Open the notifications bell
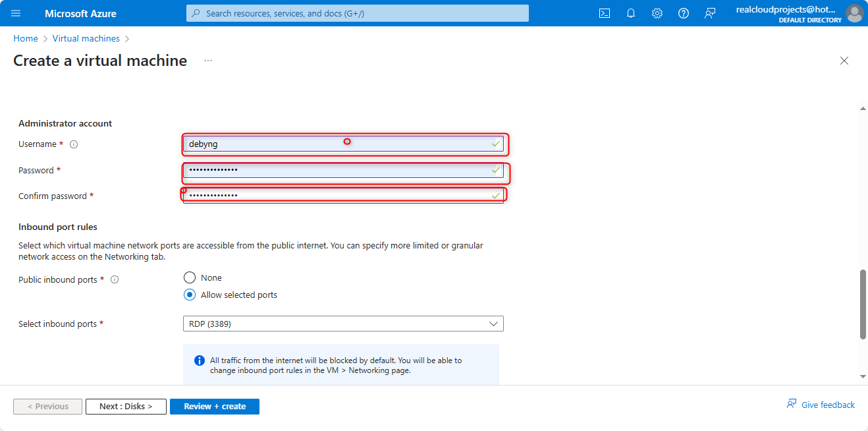 [x=630, y=13]
